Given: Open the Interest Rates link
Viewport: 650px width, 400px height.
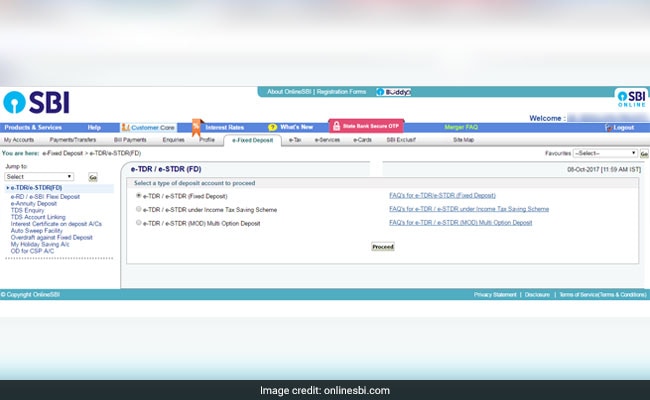Looking at the screenshot, I should [x=224, y=128].
